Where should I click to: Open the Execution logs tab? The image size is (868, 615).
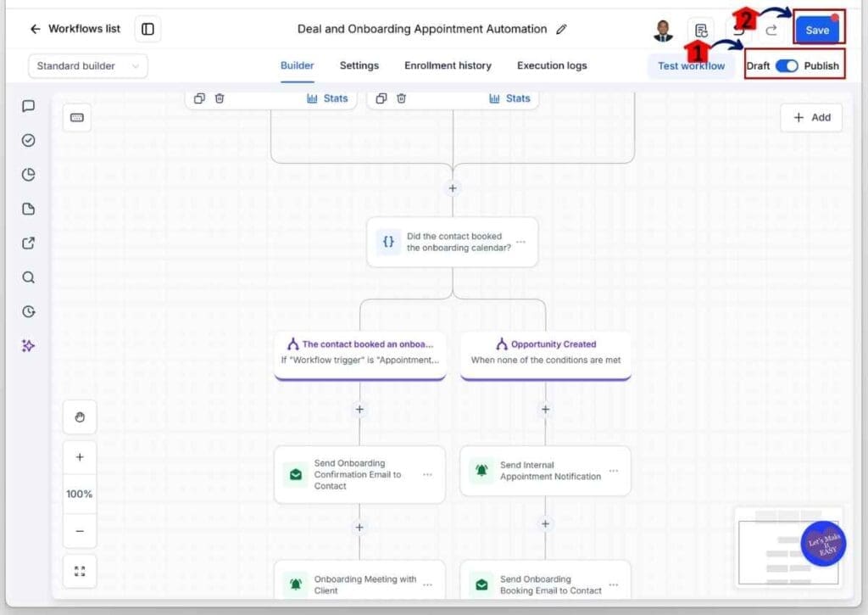tap(552, 65)
